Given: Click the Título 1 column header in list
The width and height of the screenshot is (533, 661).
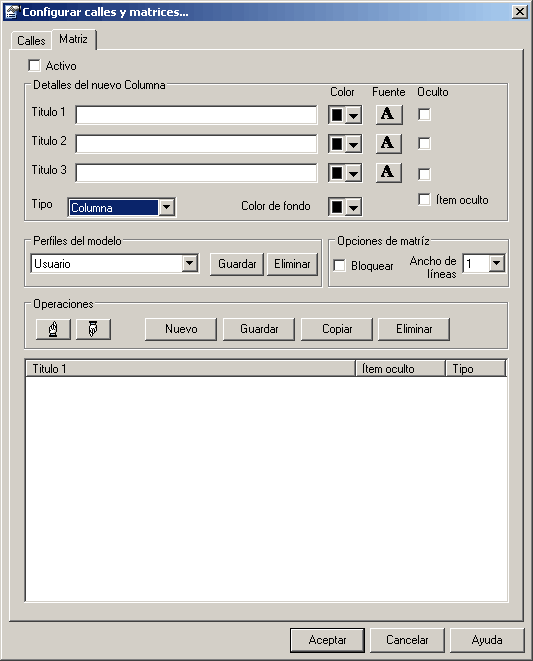Looking at the screenshot, I should (x=191, y=368).
